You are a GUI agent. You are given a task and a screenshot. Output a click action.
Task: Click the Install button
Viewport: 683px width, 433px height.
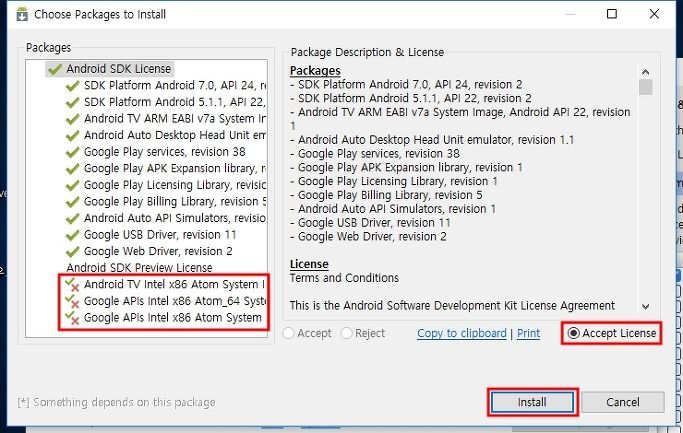532,402
